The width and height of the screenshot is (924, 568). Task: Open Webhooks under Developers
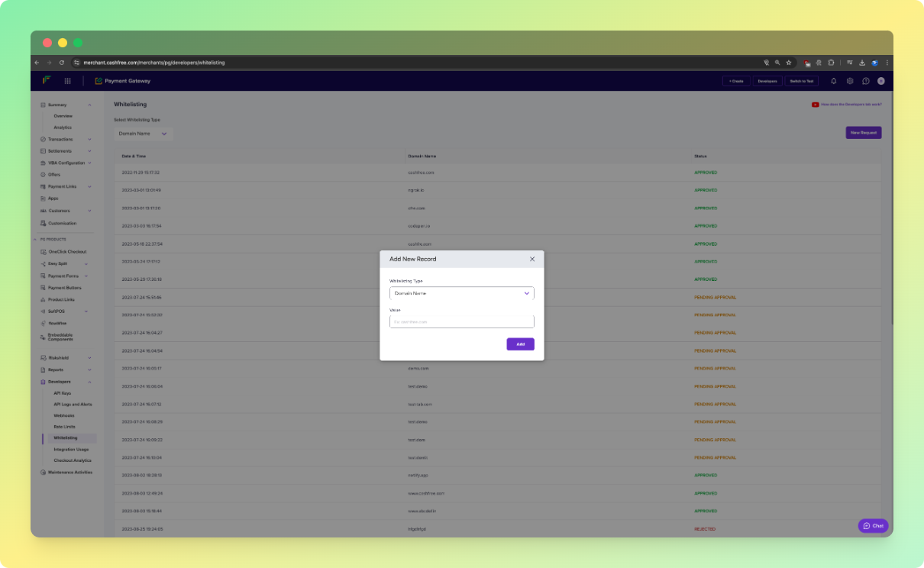(x=64, y=415)
